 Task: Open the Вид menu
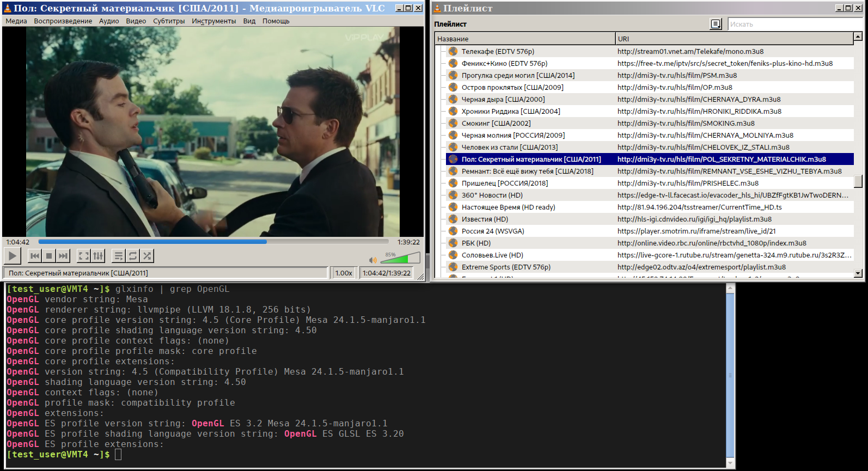249,21
